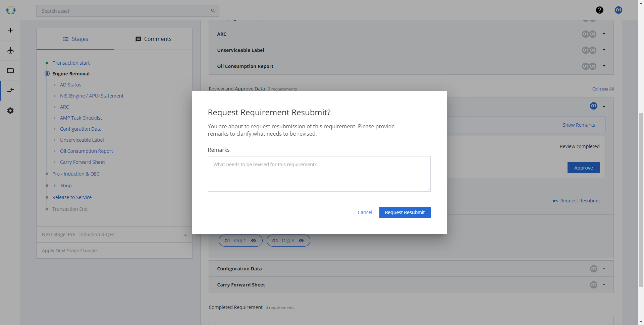Toggle the Org 1 visibility eye
The height and width of the screenshot is (325, 644).
click(254, 241)
